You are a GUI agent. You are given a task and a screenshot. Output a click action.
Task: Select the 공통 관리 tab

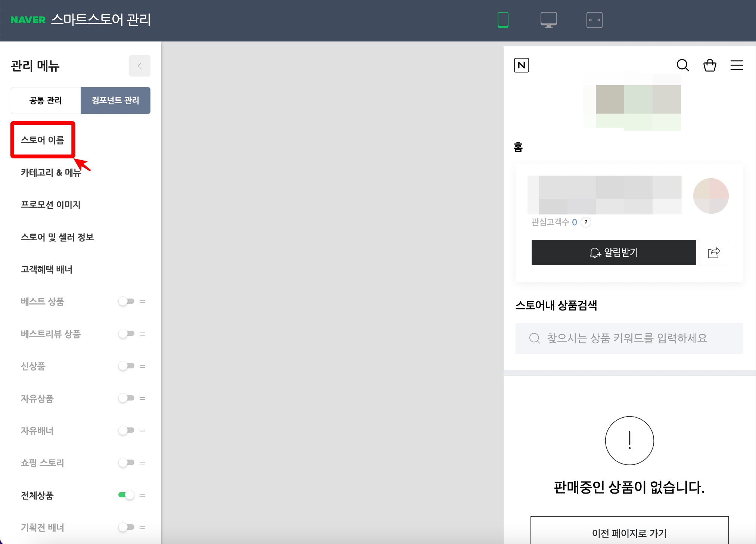(46, 101)
